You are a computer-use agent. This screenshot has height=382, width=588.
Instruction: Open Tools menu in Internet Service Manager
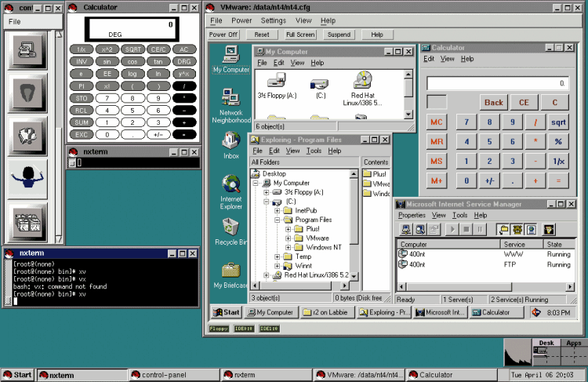point(460,215)
